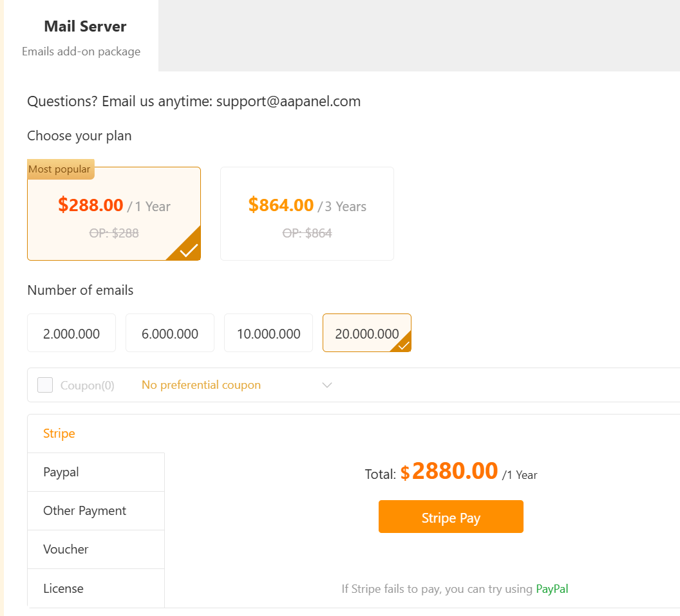Open the No preferential coupon selector
The width and height of the screenshot is (680, 616).
[x=201, y=385]
